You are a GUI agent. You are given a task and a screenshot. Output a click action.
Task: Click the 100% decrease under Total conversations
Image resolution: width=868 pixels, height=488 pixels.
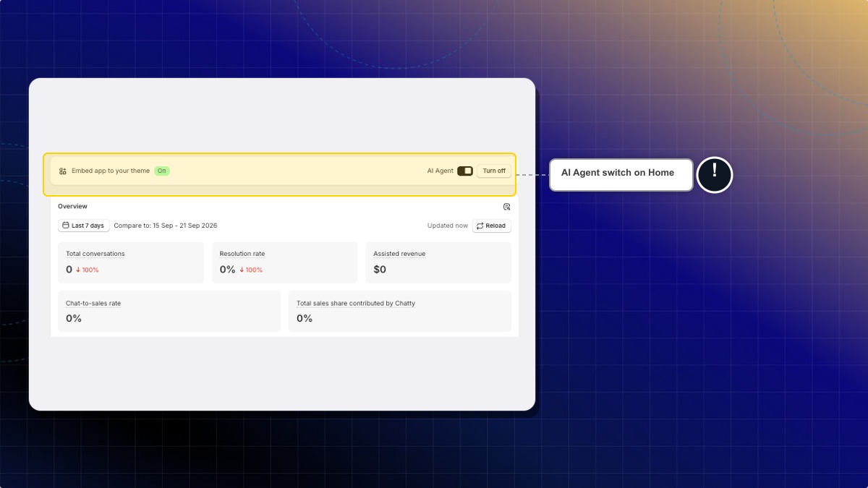click(88, 270)
